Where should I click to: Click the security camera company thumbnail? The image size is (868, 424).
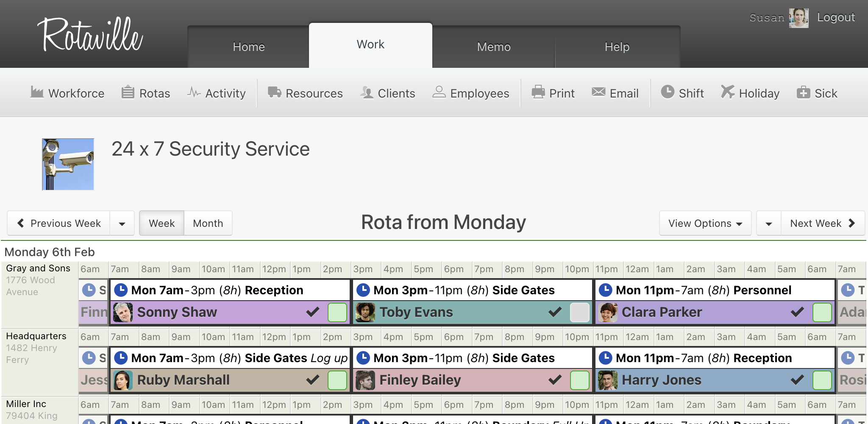[68, 164]
